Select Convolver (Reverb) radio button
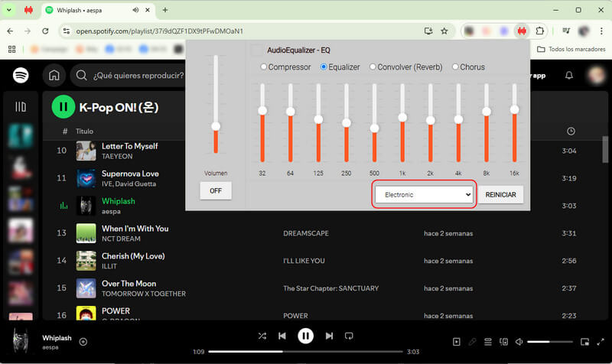 [x=373, y=67]
